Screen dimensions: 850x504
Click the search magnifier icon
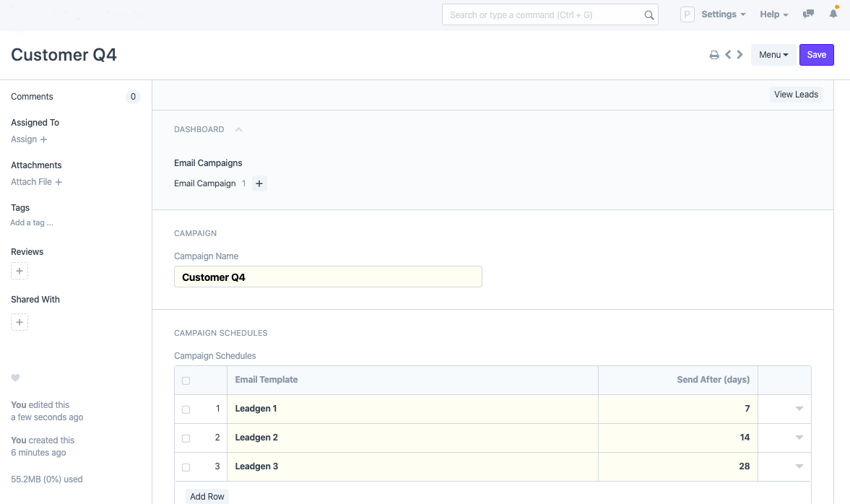tap(649, 15)
